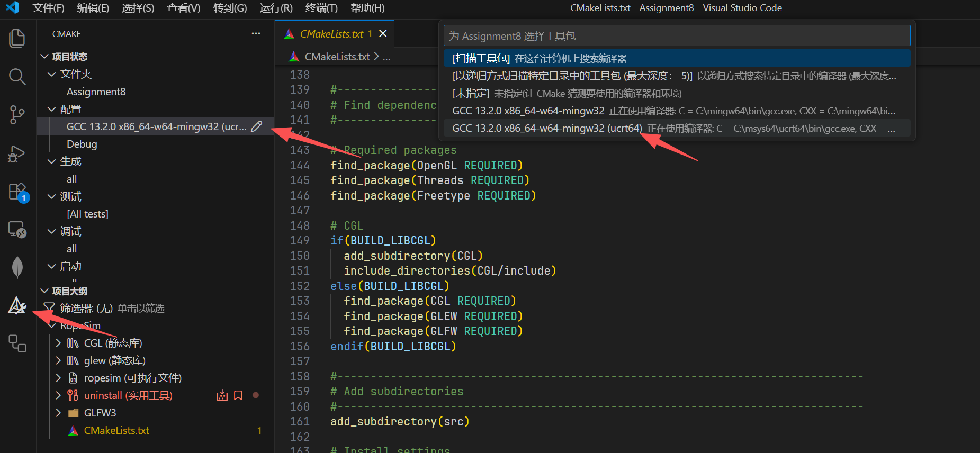Open the CMake Tools view icon
Screen dimensions: 980x453
click(x=17, y=305)
